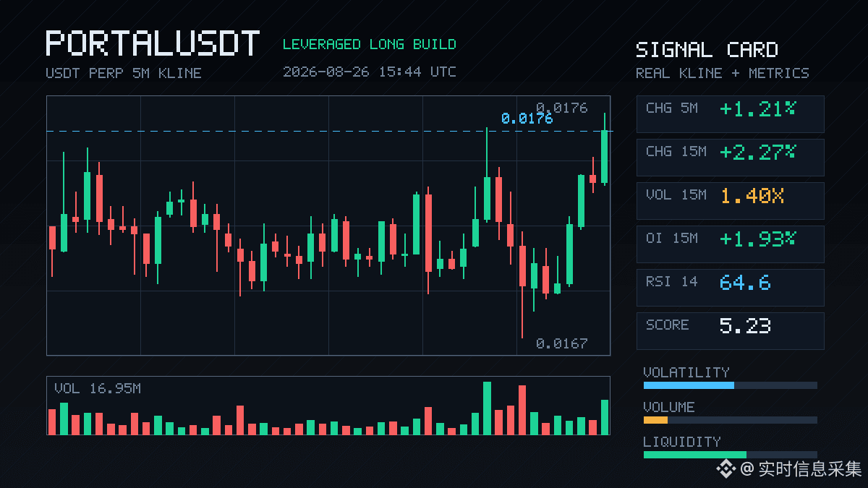Click the last green candle on the chart
The width and height of the screenshot is (868, 488).
[x=605, y=149]
